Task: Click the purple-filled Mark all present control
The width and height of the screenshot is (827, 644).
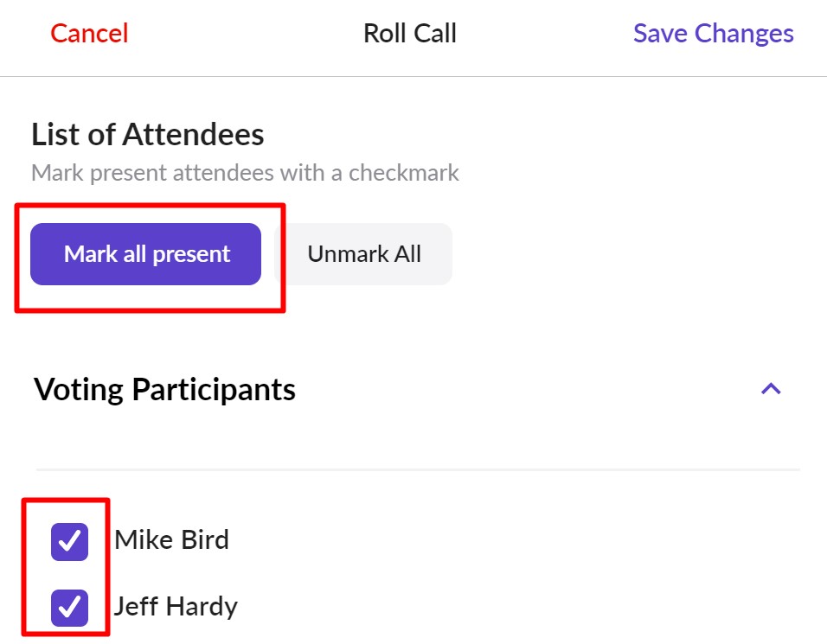Action: pyautogui.click(x=146, y=254)
